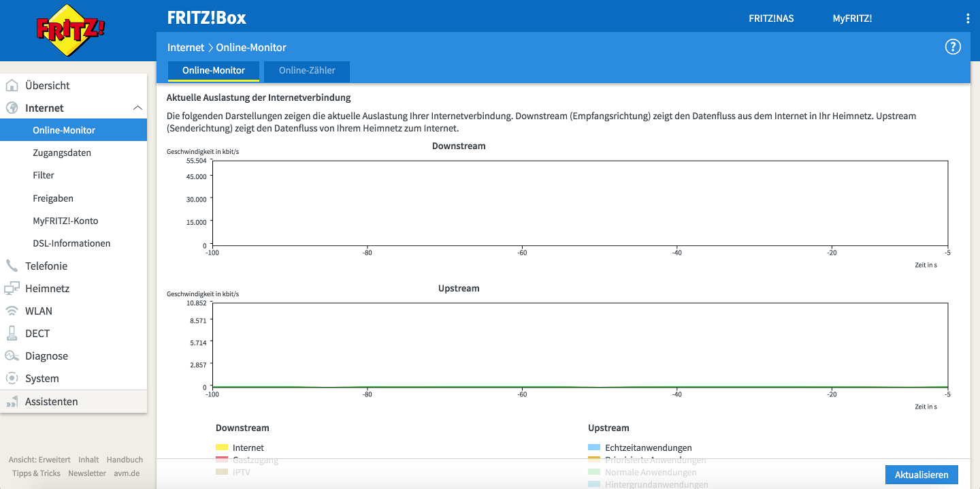The width and height of the screenshot is (980, 489).
Task: Open the MyFRITZ! header link
Action: coord(852,18)
